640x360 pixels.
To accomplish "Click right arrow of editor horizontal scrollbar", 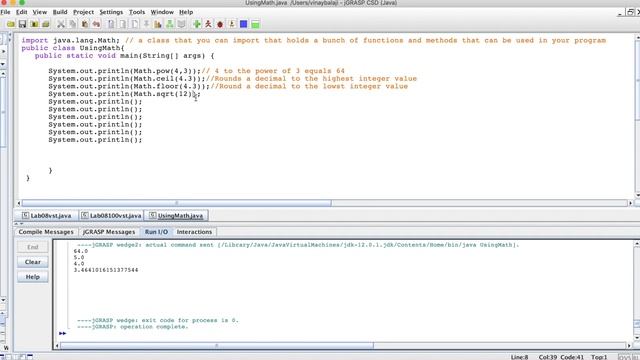I will point(631,203).
